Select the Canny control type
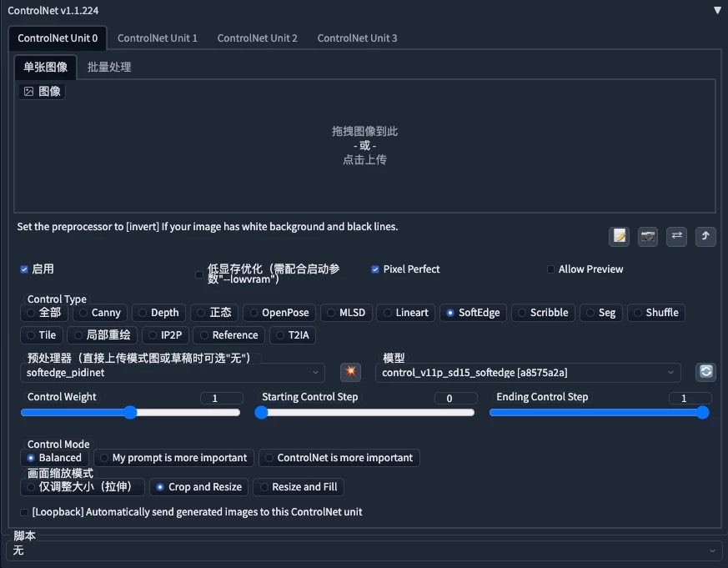Image resolution: width=728 pixels, height=568 pixels. [100, 312]
